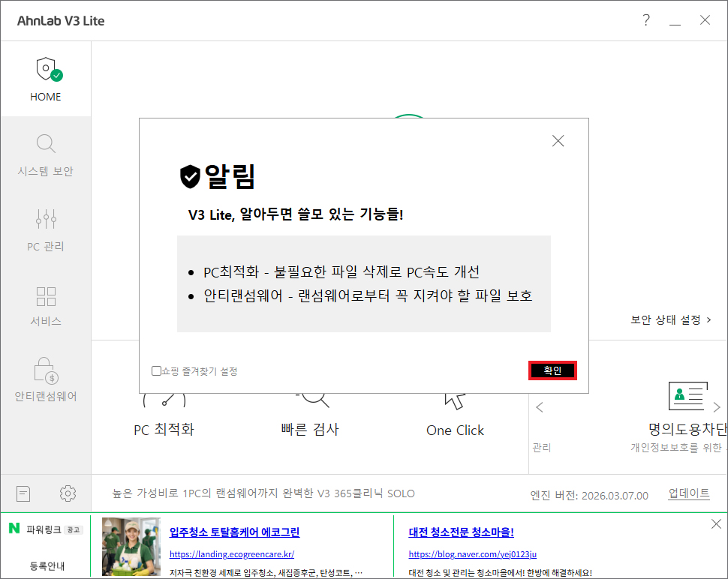This screenshot has height=579, width=728.
Task: Click the 업데이트 link
Action: click(x=689, y=493)
